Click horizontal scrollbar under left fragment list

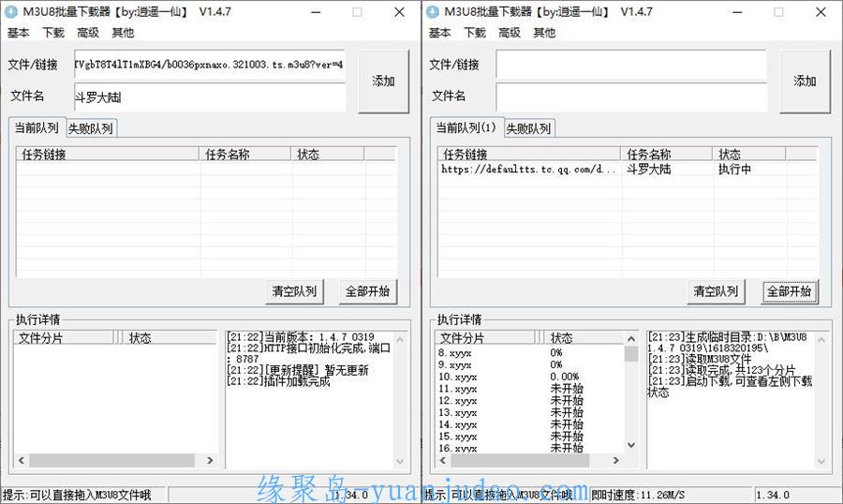click(x=112, y=460)
